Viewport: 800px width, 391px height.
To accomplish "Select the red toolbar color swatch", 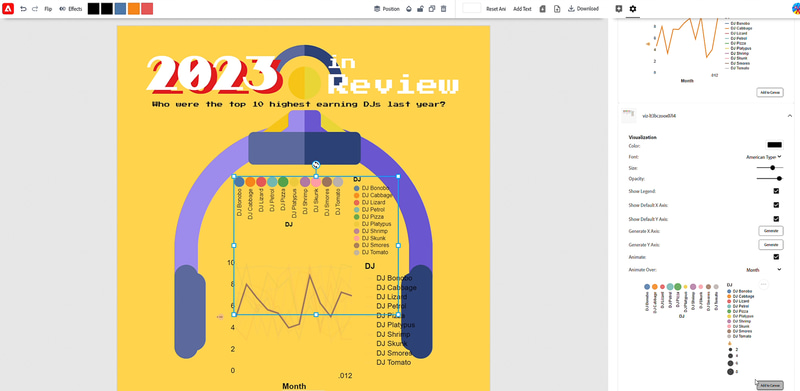I will pyautogui.click(x=147, y=9).
